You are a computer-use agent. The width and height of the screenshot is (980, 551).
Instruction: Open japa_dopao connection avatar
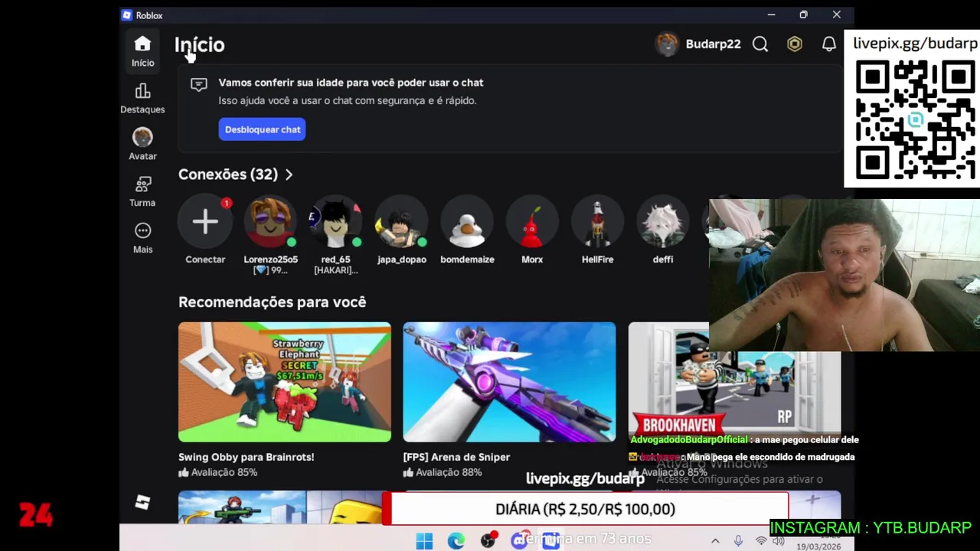click(401, 222)
